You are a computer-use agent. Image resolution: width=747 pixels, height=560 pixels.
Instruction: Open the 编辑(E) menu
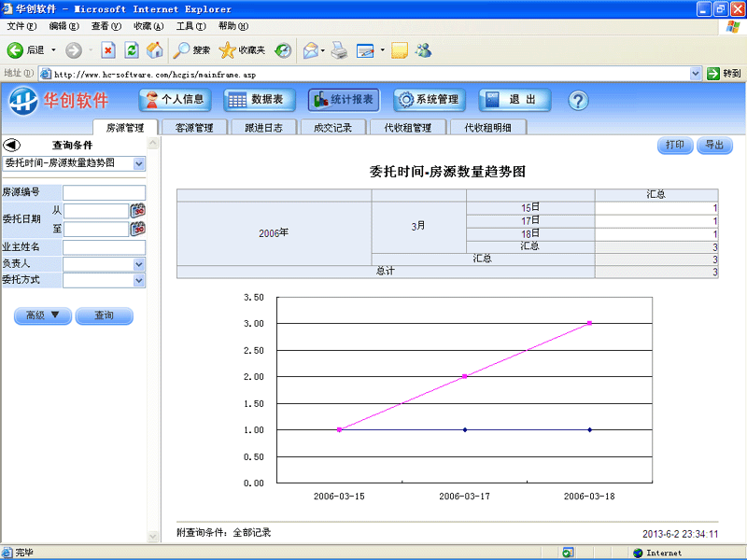(x=63, y=26)
